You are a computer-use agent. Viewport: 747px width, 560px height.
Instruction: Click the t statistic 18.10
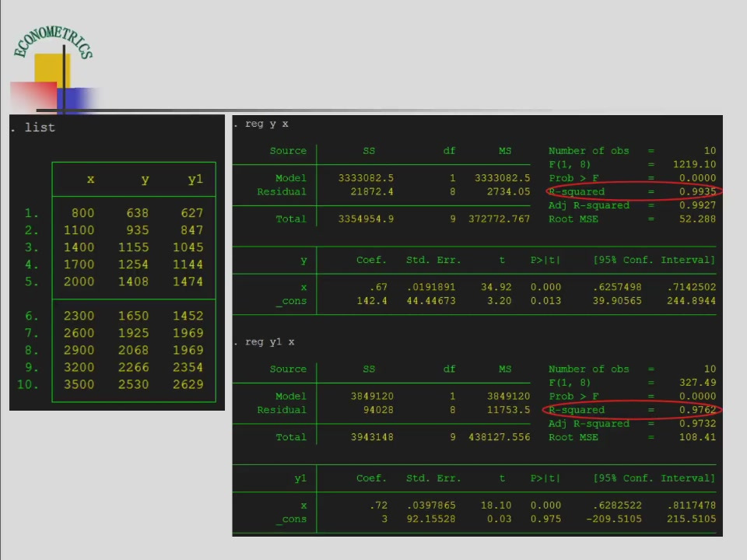(496, 506)
